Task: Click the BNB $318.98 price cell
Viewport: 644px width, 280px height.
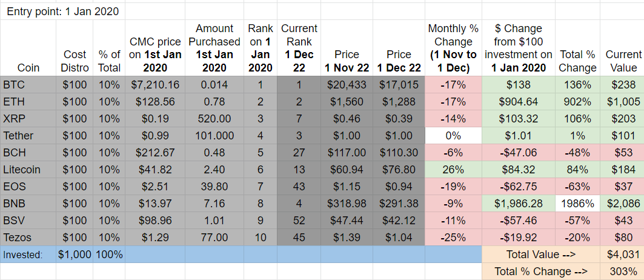Action: 347,203
